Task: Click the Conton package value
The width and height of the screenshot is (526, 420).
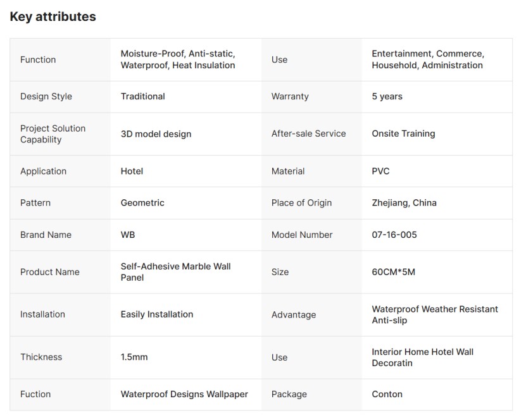Action: [387, 394]
